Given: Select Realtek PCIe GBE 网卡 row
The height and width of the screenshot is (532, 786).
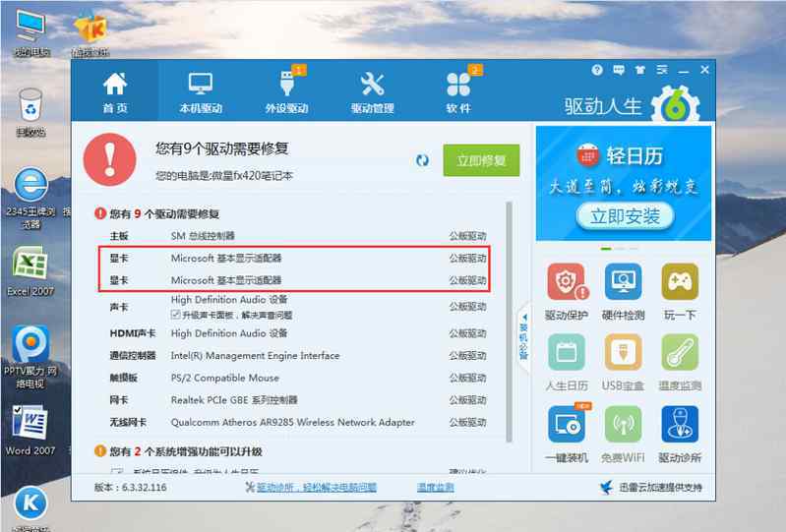Looking at the screenshot, I should [298, 400].
